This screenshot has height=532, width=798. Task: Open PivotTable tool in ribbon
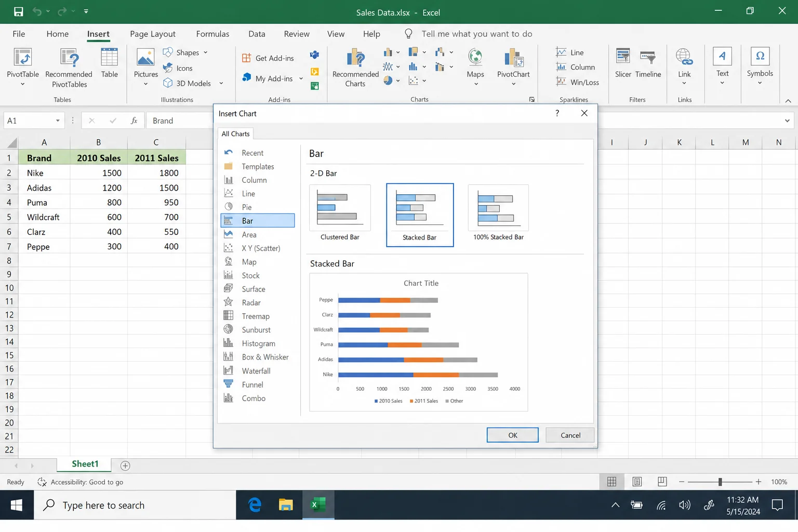tap(23, 67)
